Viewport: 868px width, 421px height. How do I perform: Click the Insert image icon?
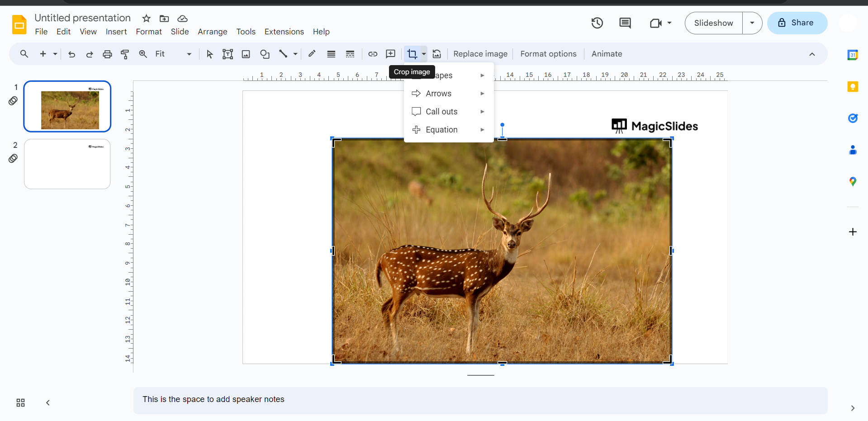click(246, 54)
